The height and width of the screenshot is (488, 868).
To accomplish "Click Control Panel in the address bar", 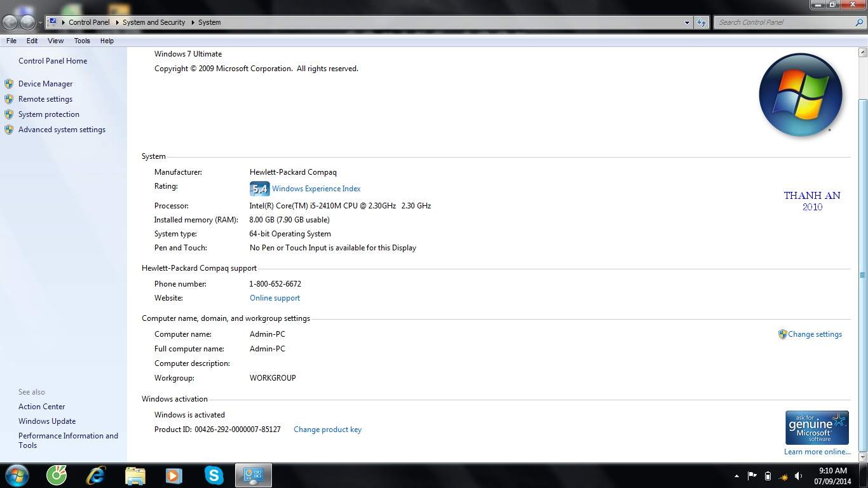I will click(89, 22).
